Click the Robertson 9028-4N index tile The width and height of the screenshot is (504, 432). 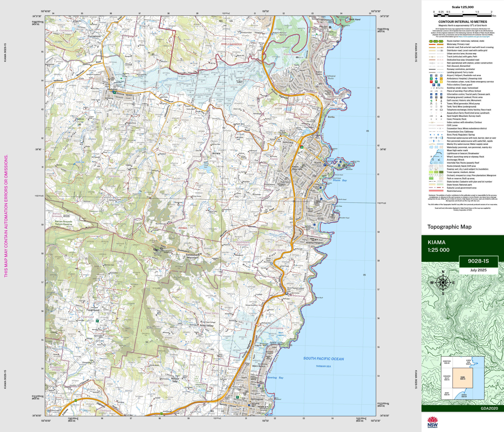tap(447, 362)
